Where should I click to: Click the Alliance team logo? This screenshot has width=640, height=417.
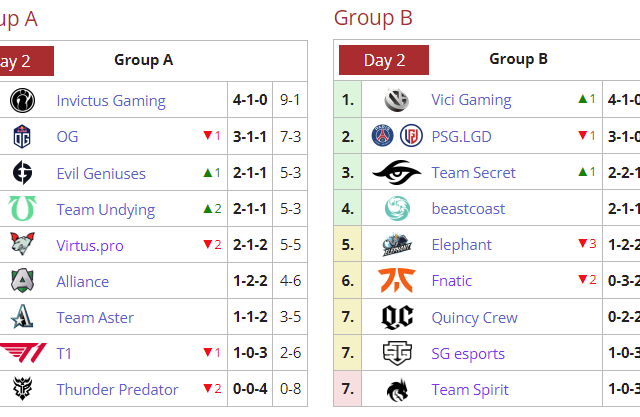(22, 281)
